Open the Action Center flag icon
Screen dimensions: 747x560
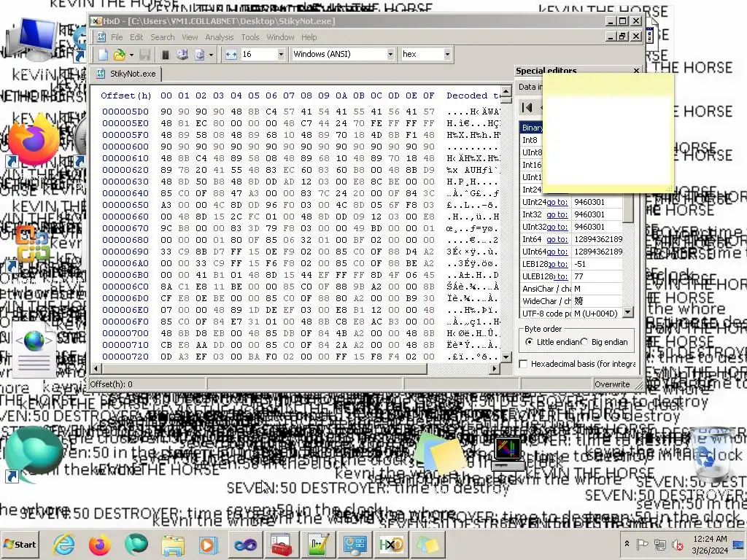pos(643,544)
